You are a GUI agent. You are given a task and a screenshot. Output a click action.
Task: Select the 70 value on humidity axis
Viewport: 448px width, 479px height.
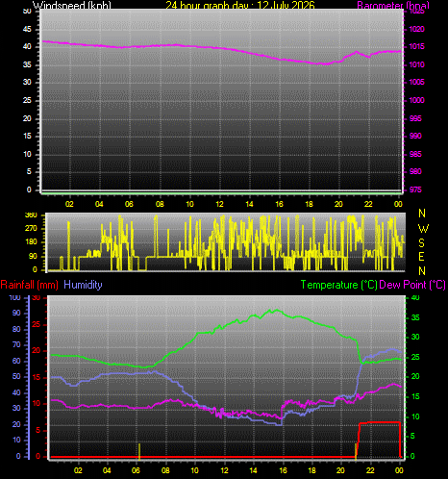(16, 345)
